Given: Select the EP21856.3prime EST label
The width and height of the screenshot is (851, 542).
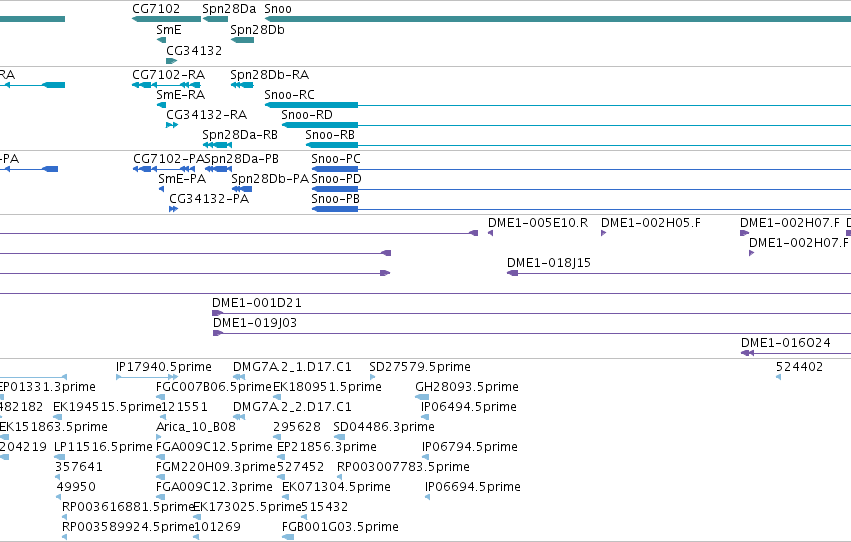Looking at the screenshot, I should click(x=327, y=447).
